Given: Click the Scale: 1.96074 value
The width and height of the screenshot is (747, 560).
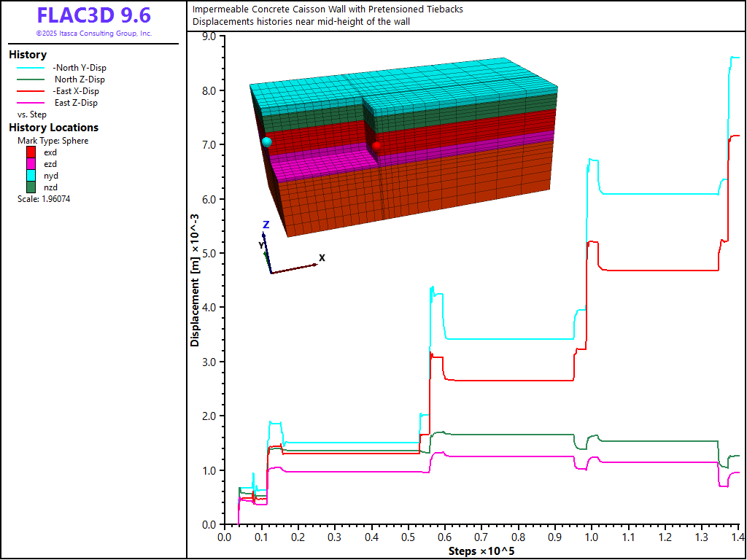Looking at the screenshot, I should coord(44,199).
